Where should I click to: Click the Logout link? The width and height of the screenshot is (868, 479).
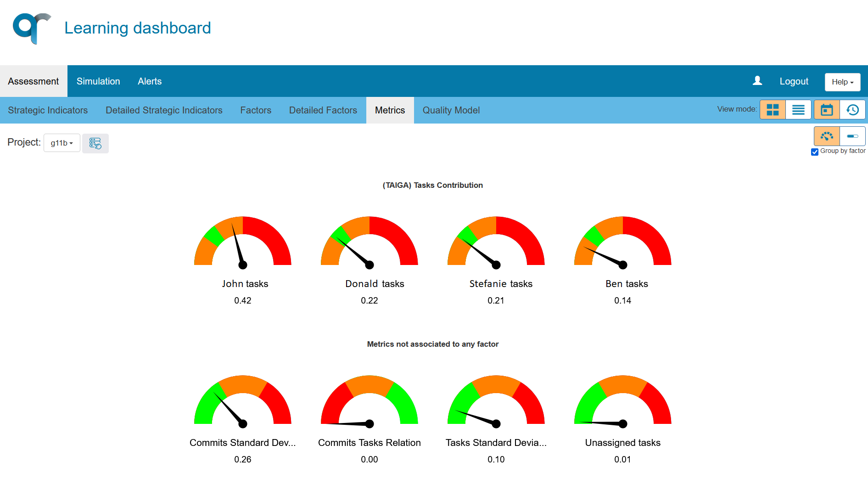tap(794, 81)
